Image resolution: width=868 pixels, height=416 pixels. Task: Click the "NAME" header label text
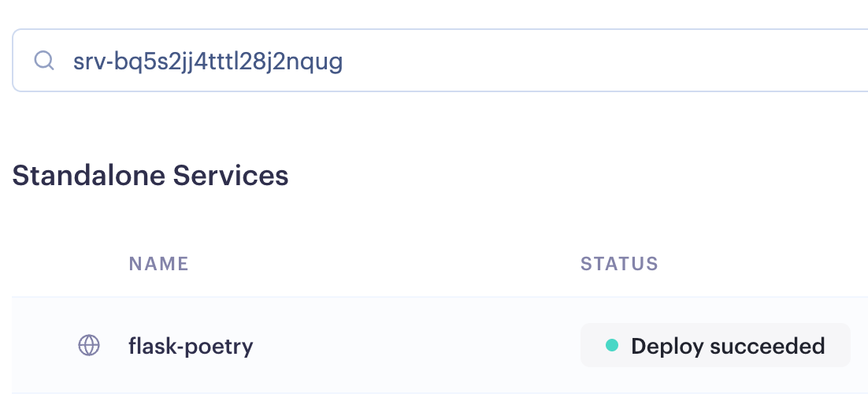159,263
